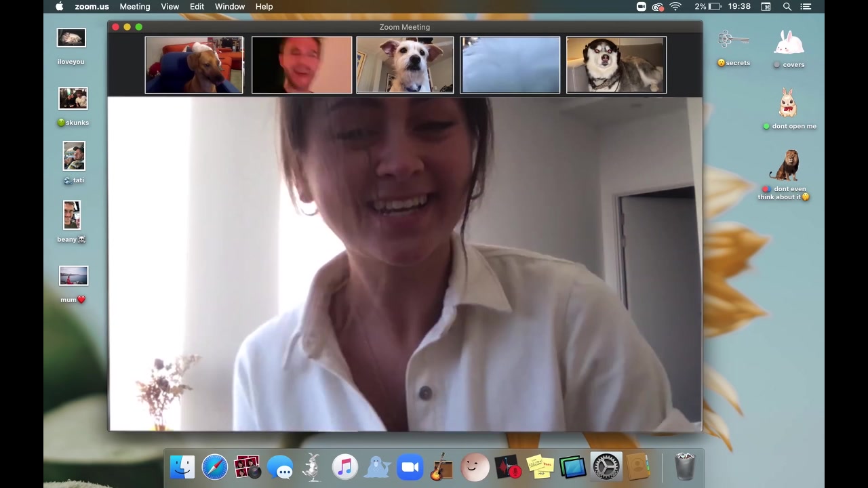This screenshot has height=488, width=868.
Task: Click the smiley face app in dock
Action: [475, 467]
